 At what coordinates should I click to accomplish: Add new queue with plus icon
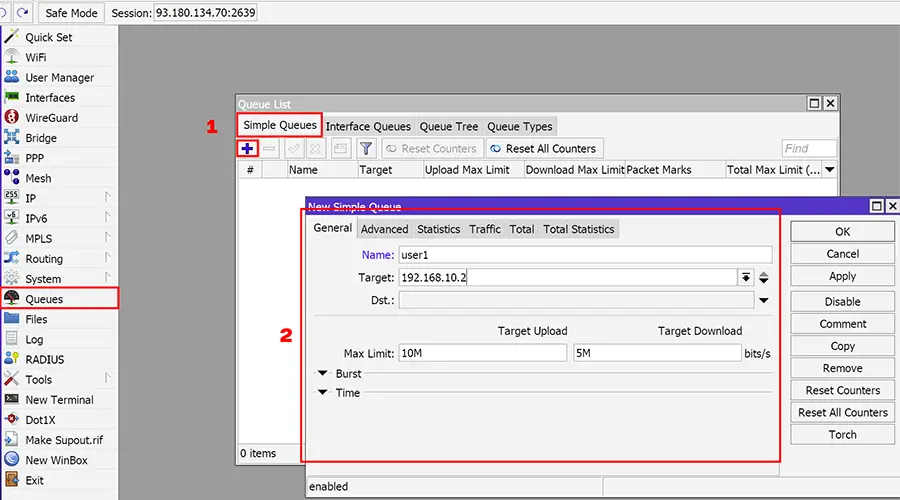[x=247, y=149]
